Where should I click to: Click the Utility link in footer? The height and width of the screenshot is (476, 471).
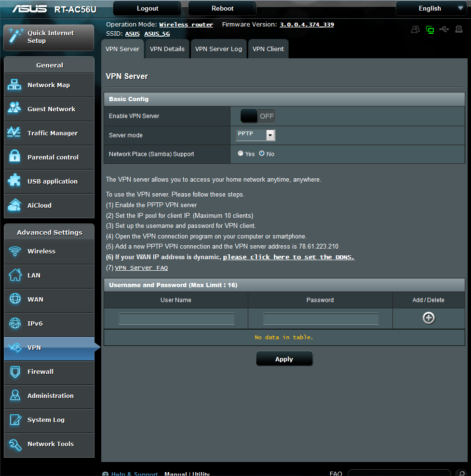coord(201,474)
